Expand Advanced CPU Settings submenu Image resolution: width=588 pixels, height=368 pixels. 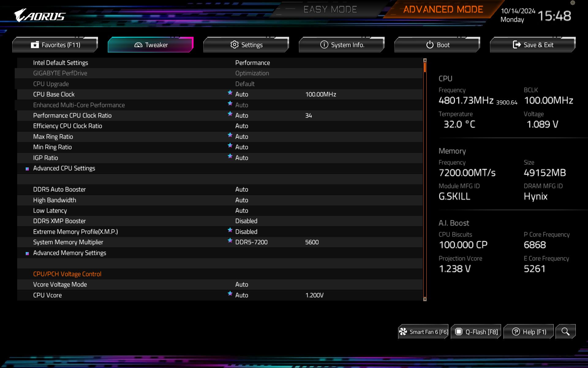point(64,168)
